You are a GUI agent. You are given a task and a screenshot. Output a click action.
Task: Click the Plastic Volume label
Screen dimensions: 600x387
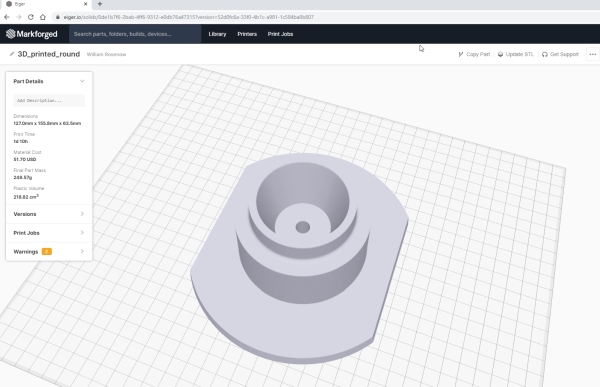pyautogui.click(x=29, y=188)
